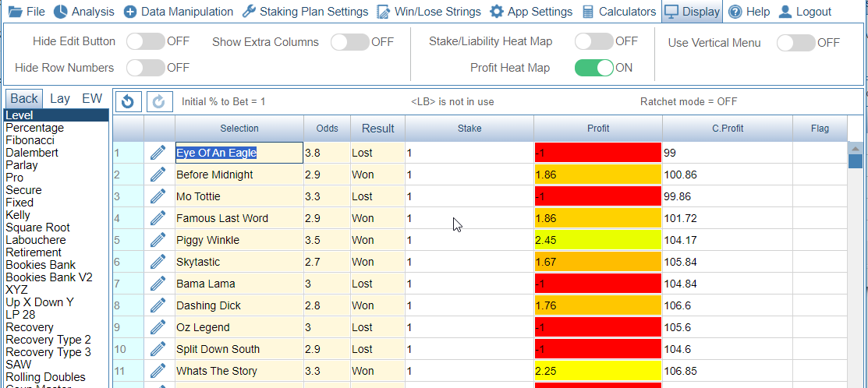Open the Staking Plan Settings menu
Image resolution: width=868 pixels, height=388 pixels.
point(304,12)
